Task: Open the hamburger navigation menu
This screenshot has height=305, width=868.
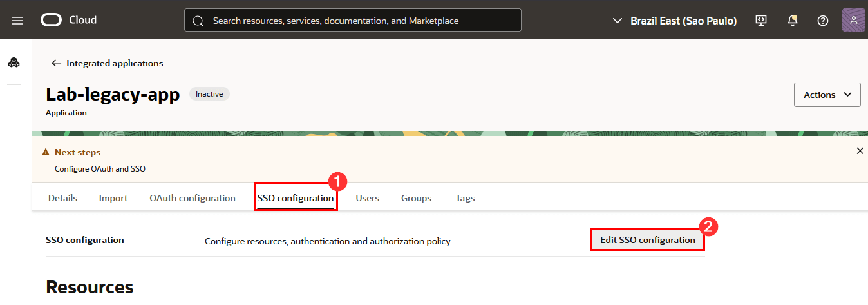Action: (x=17, y=21)
